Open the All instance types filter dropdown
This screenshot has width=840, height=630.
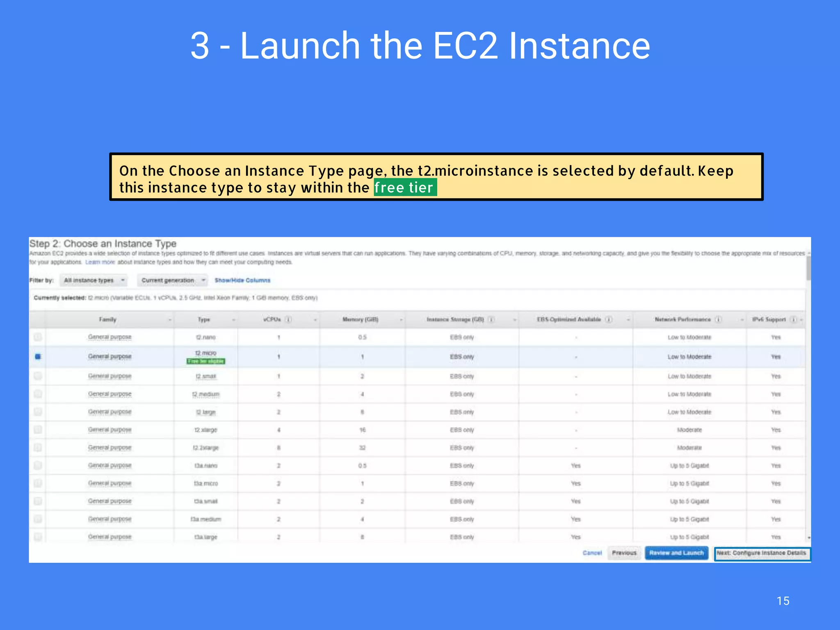click(94, 280)
